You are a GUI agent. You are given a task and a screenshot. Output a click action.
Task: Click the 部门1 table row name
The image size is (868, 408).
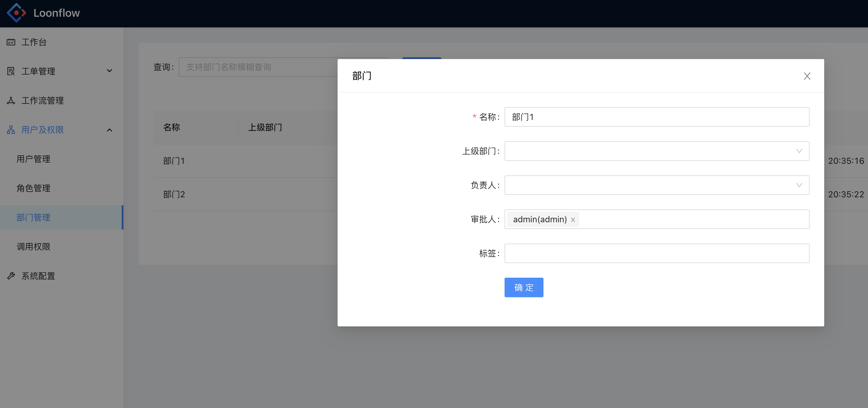tap(174, 161)
